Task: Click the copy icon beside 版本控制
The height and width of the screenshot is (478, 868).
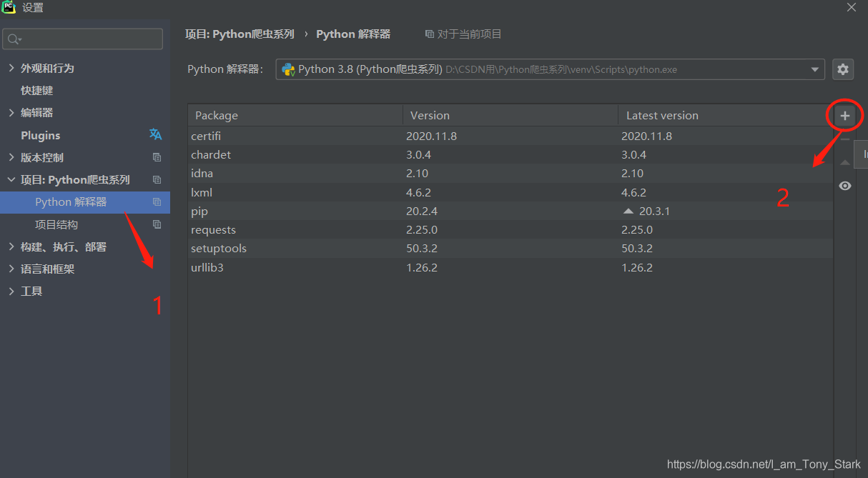Action: pos(157,157)
